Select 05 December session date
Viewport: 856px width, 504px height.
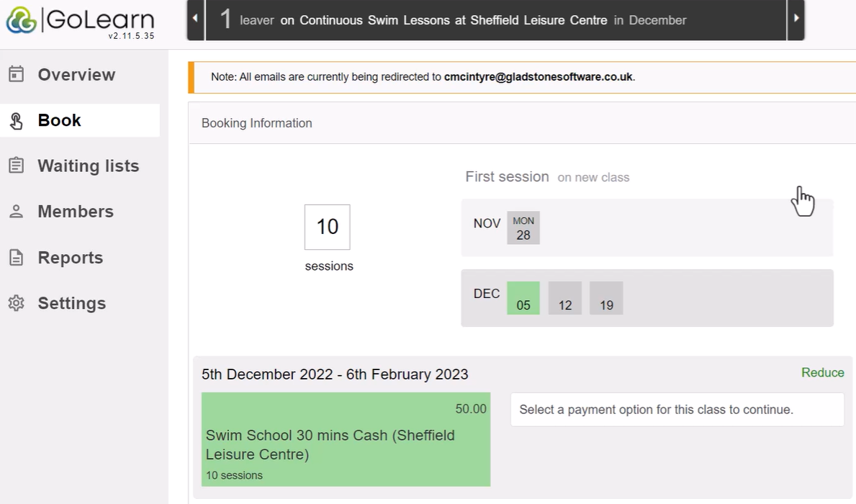click(523, 298)
